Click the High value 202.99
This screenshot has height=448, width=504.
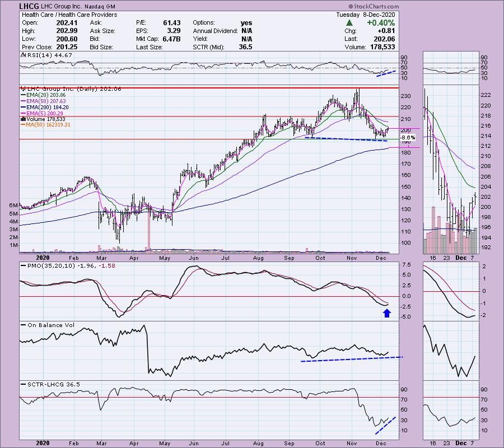click(x=67, y=31)
